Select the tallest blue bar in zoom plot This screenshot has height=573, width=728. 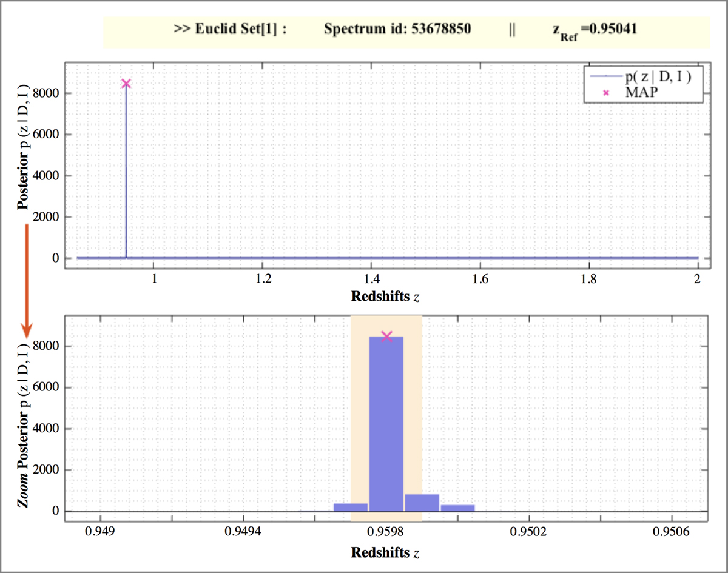(x=386, y=424)
